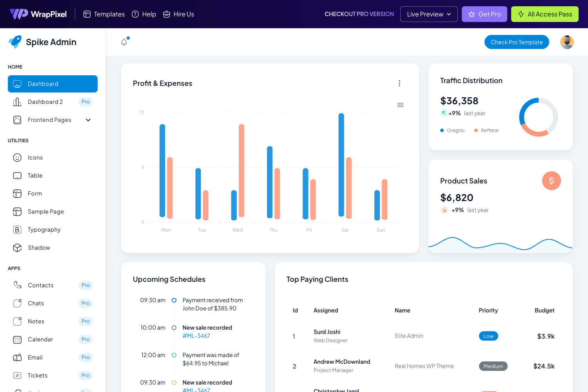Expand the Frontend Pages section
Image resolution: width=588 pixels, height=392 pixels.
[x=88, y=120]
